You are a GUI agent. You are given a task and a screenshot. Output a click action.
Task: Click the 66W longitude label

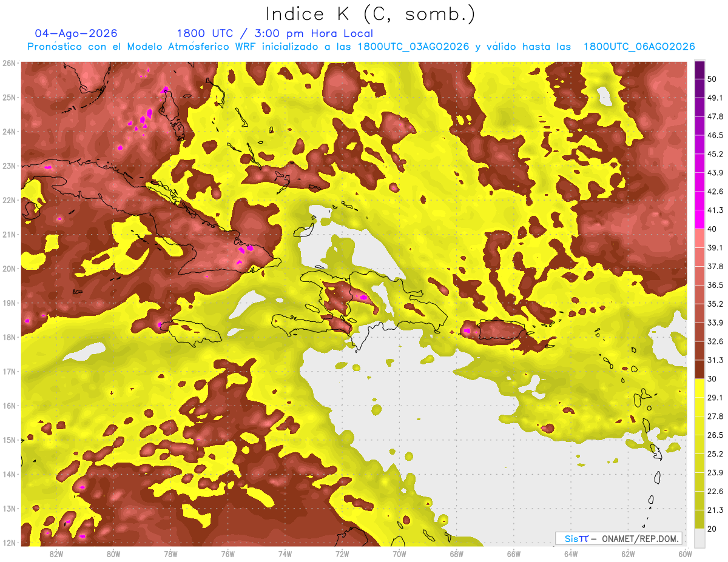click(x=514, y=554)
